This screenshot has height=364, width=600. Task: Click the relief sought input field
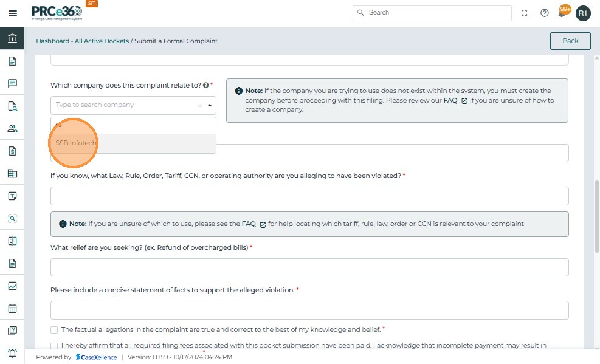click(x=309, y=267)
